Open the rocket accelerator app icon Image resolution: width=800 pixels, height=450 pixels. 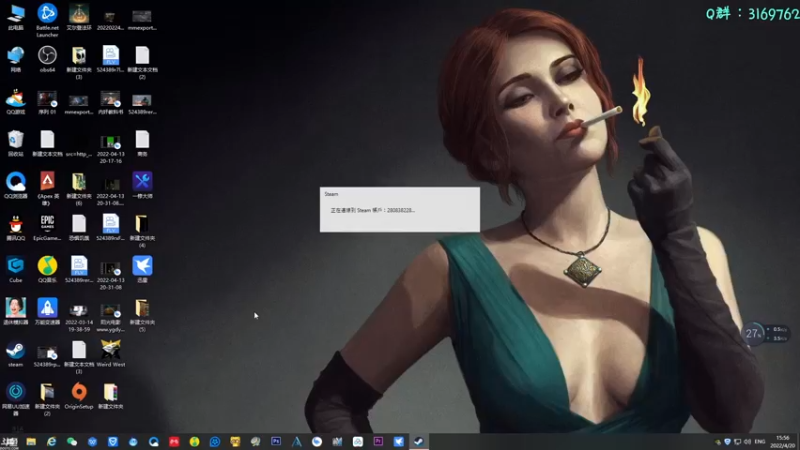point(47,311)
